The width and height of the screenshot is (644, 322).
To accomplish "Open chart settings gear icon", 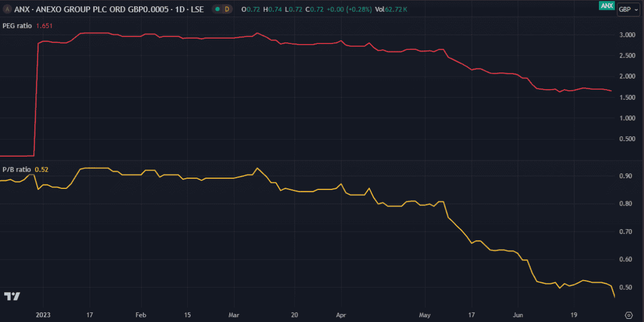I will (629, 314).
